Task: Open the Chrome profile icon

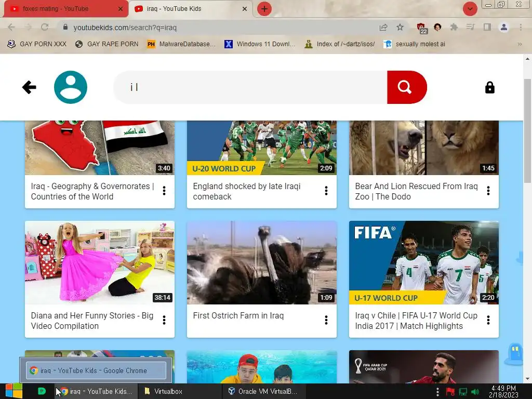Action: [504, 27]
